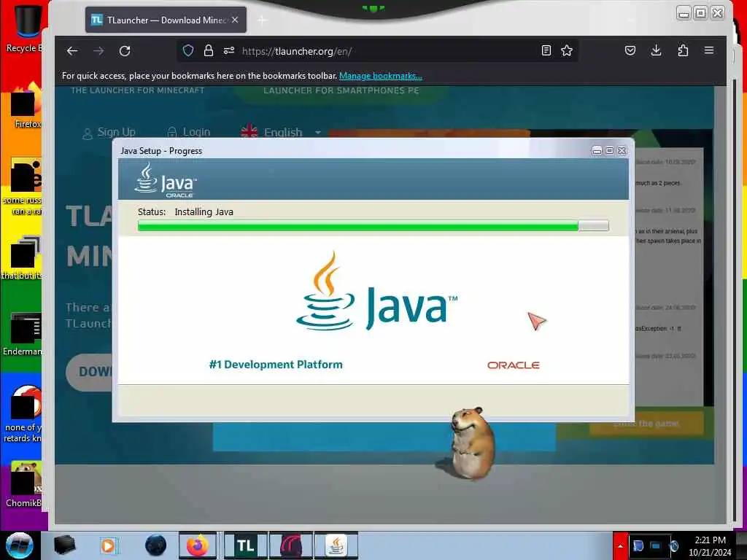Open the Enderman desktop icon
747x560 pixels.
23,334
